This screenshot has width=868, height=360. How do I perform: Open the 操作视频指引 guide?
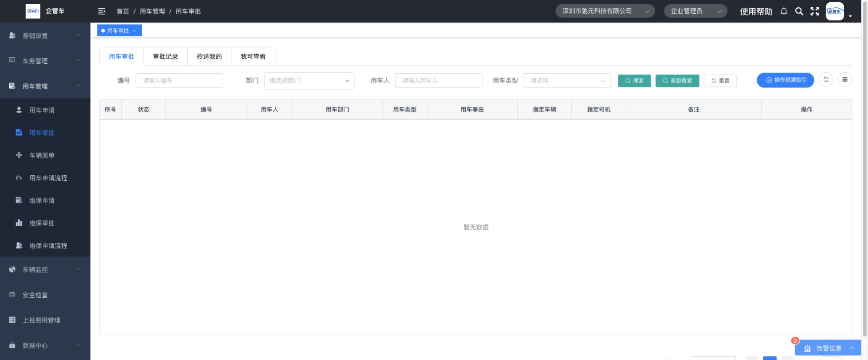point(786,80)
